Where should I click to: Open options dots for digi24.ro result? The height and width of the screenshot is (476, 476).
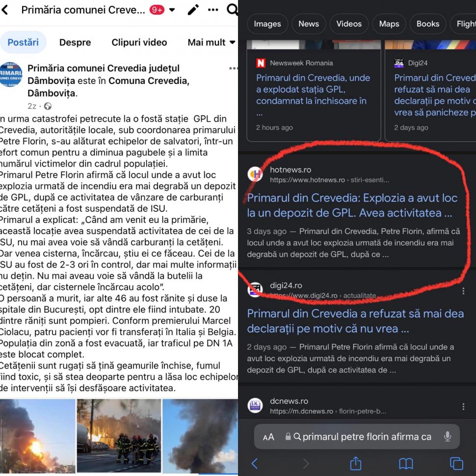[x=463, y=291]
